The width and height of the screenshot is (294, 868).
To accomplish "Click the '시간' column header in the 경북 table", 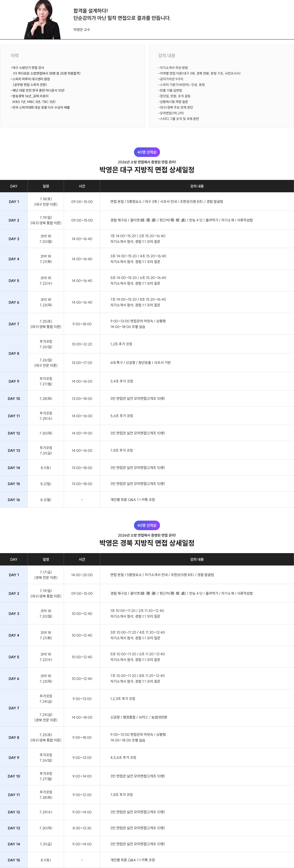I will click(82, 559).
